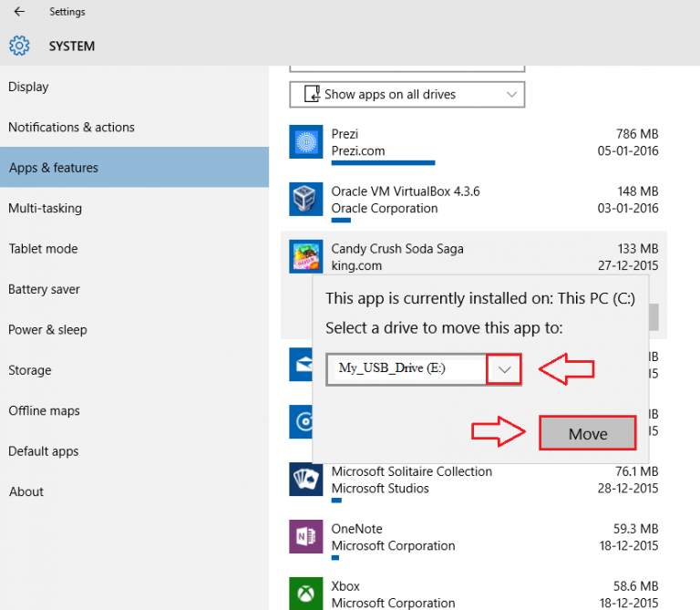Viewport: 700px width, 610px height.
Task: Open Storage settings
Action: [30, 370]
